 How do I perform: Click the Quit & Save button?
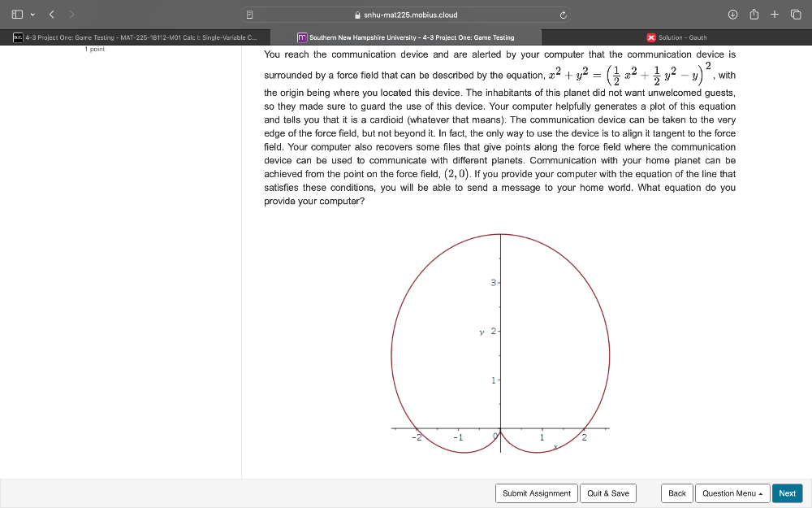[x=607, y=493]
